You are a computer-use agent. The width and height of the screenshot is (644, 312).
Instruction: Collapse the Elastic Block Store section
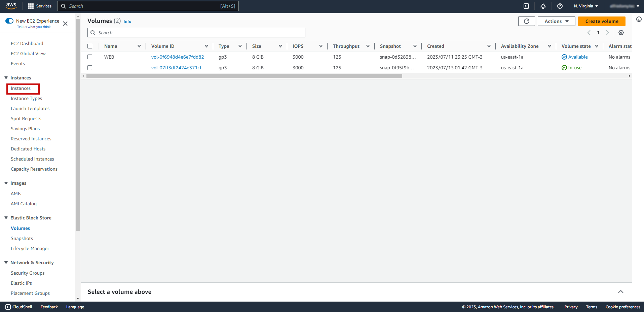pos(6,218)
